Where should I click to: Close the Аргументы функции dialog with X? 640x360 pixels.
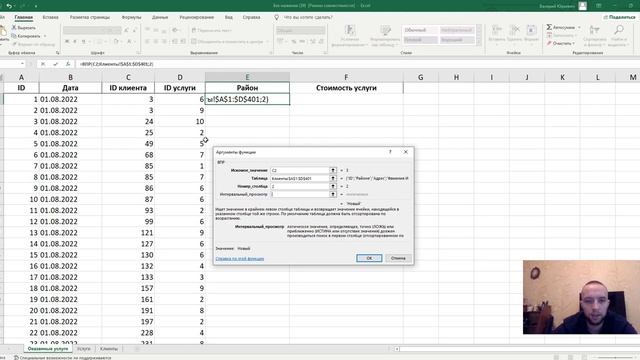pos(406,152)
